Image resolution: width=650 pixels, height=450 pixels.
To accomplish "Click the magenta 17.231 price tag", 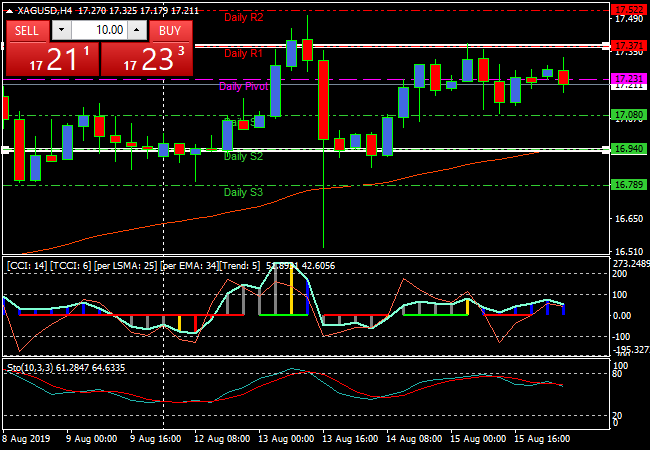I will click(628, 78).
